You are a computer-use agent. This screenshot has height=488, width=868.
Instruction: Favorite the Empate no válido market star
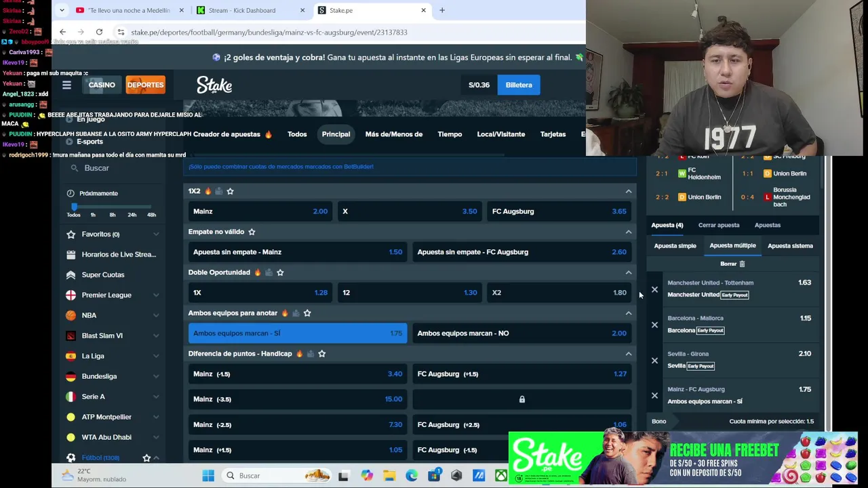click(x=252, y=232)
